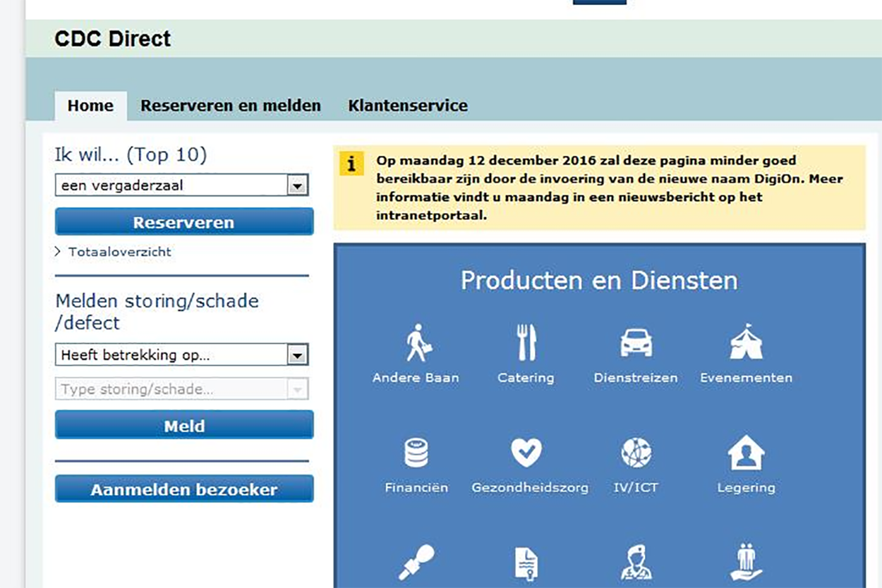
Task: Click the microphone icon in bottom row
Action: pos(416,563)
